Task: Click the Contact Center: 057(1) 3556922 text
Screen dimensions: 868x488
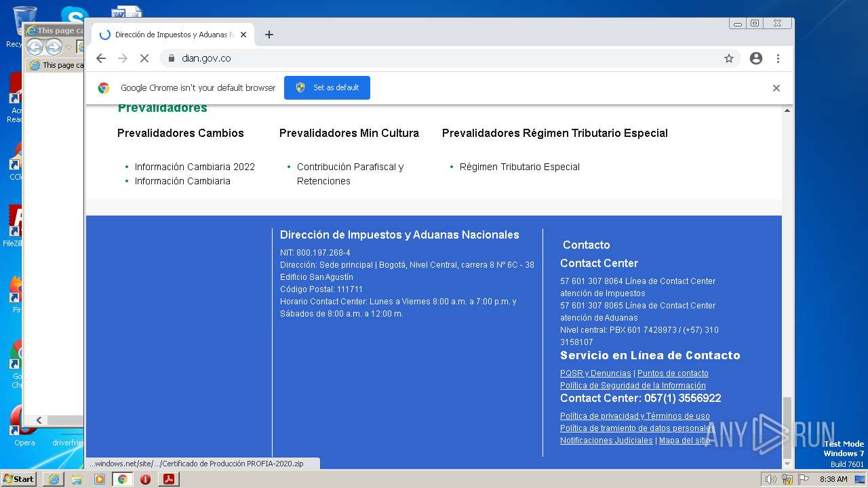Action: 640,398
